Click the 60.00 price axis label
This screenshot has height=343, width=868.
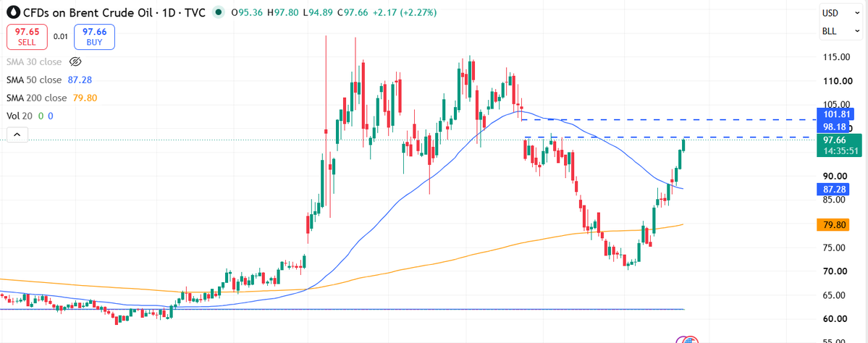pos(836,318)
